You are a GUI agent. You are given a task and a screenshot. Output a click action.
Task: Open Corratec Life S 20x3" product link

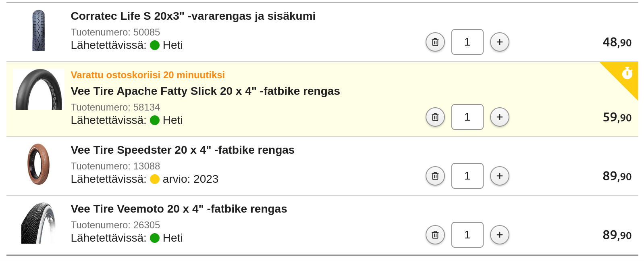point(193,16)
